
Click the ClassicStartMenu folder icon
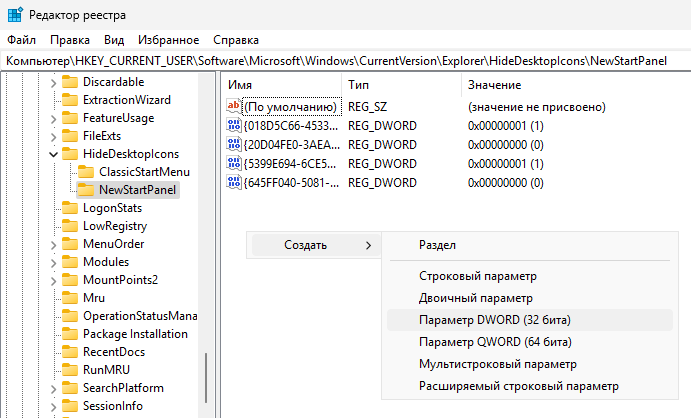(86, 172)
